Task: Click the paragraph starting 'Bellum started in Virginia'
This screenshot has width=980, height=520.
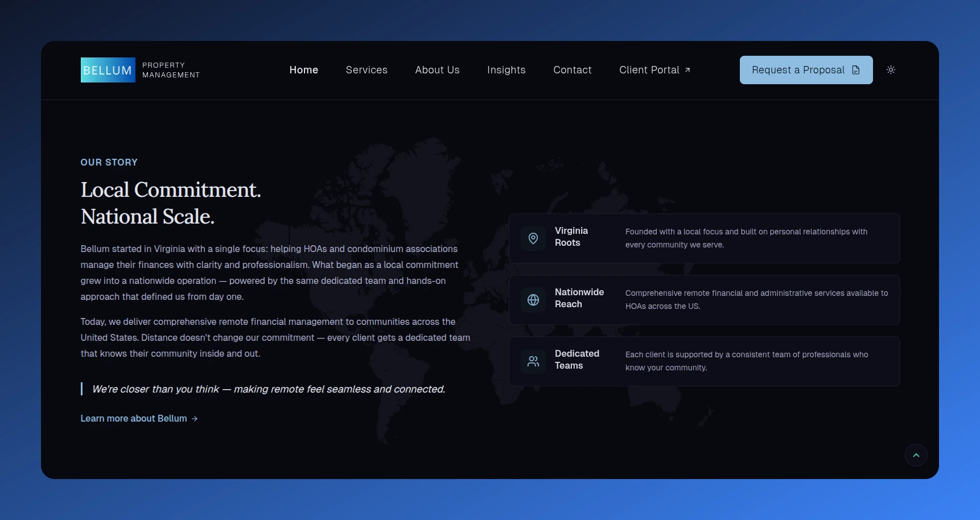Action: click(x=269, y=273)
